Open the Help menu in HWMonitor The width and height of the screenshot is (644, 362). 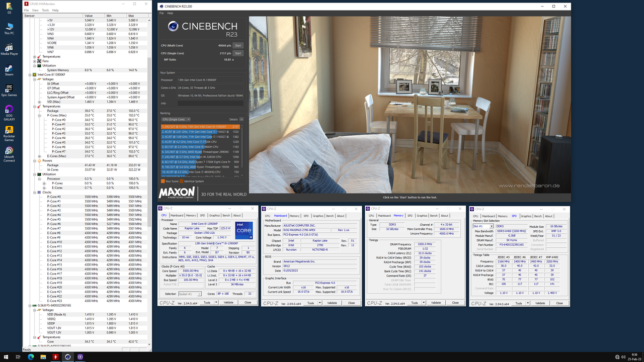[55, 10]
